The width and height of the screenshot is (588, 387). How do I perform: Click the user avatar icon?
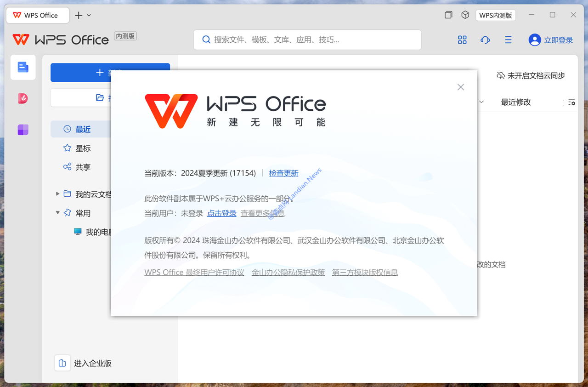click(535, 40)
